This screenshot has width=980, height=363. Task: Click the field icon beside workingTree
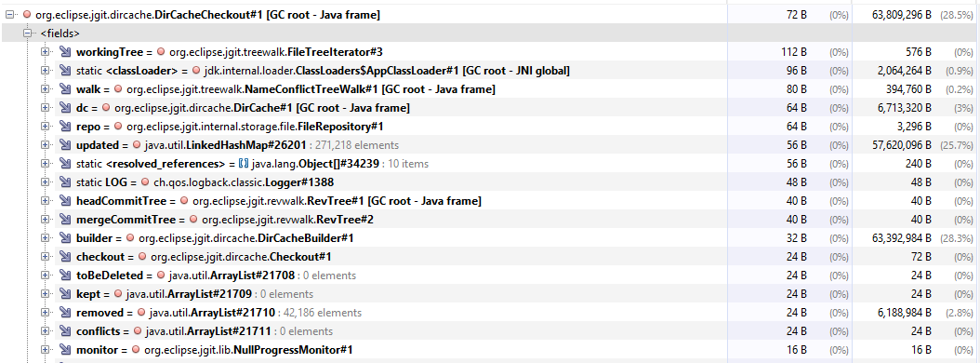point(65,52)
